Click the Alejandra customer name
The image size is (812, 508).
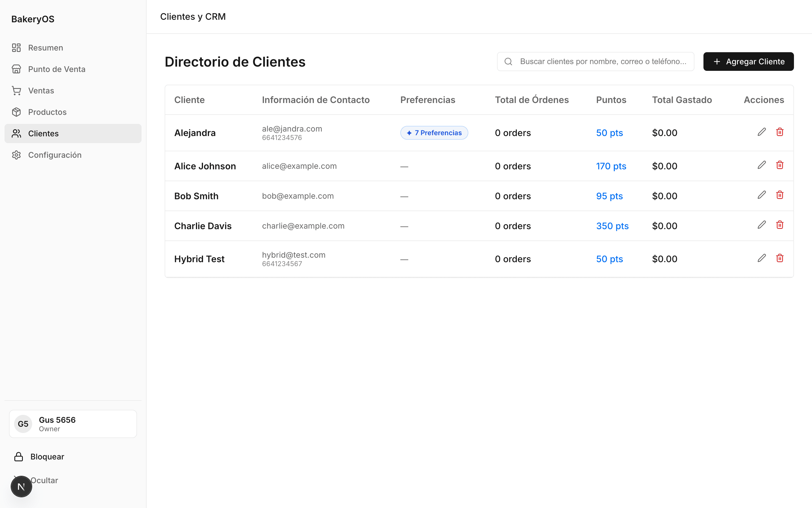(x=195, y=133)
